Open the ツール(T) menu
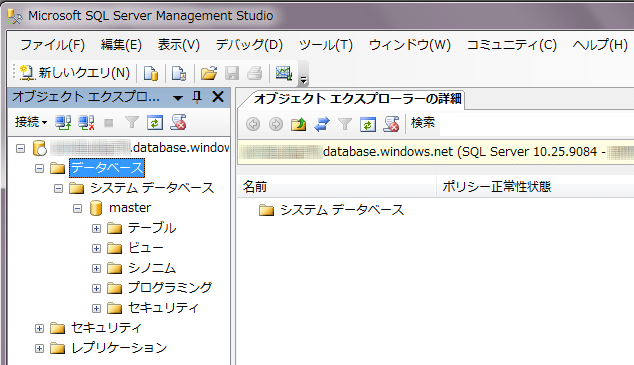This screenshot has height=365, width=634. (326, 44)
